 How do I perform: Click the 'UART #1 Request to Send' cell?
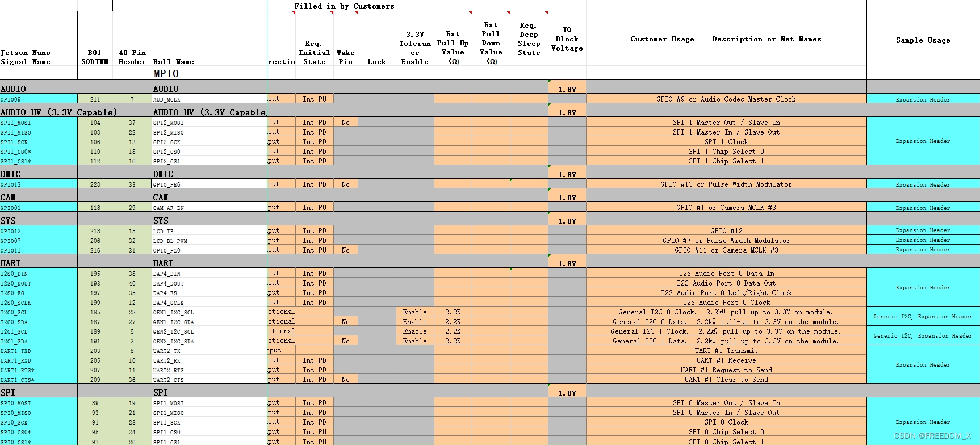tap(726, 370)
